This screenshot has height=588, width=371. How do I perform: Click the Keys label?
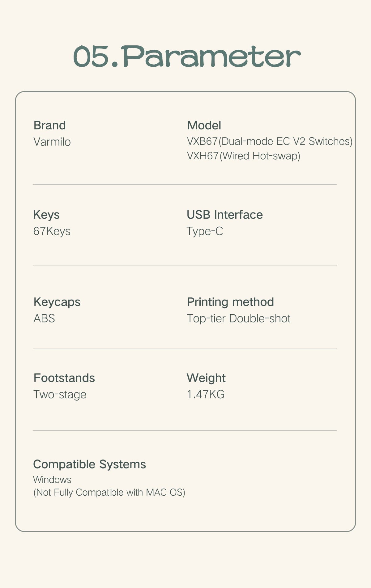[46, 215]
